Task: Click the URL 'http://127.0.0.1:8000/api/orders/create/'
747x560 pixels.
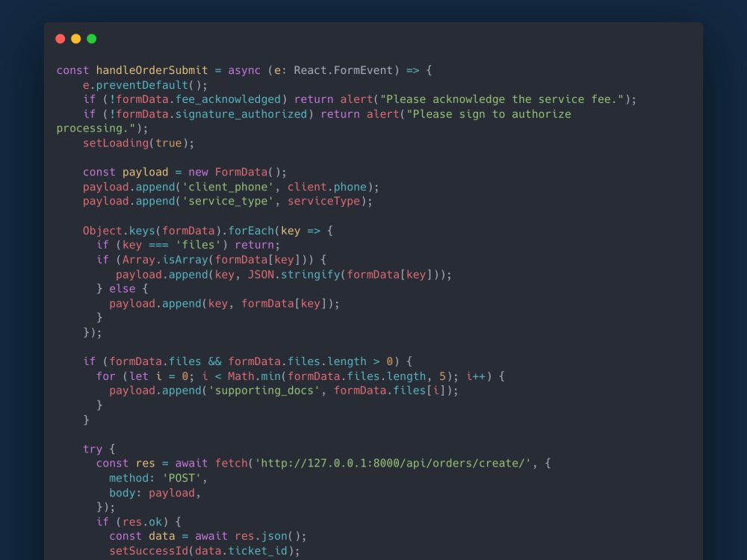Action: [393, 464]
